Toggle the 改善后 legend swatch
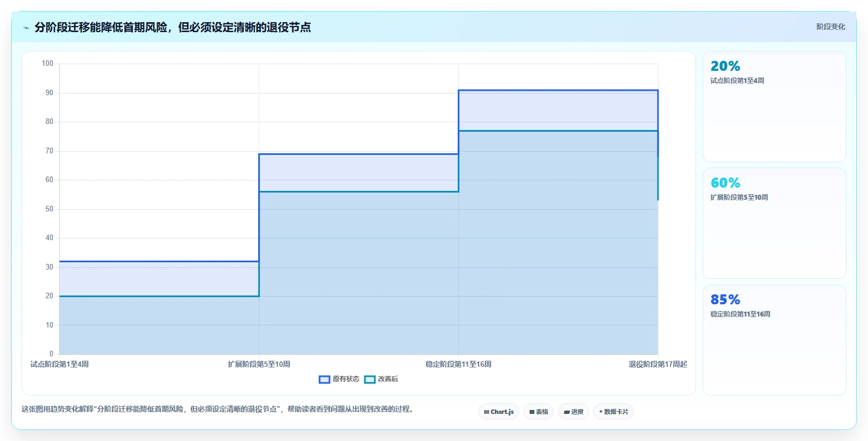868x441 pixels. click(370, 379)
